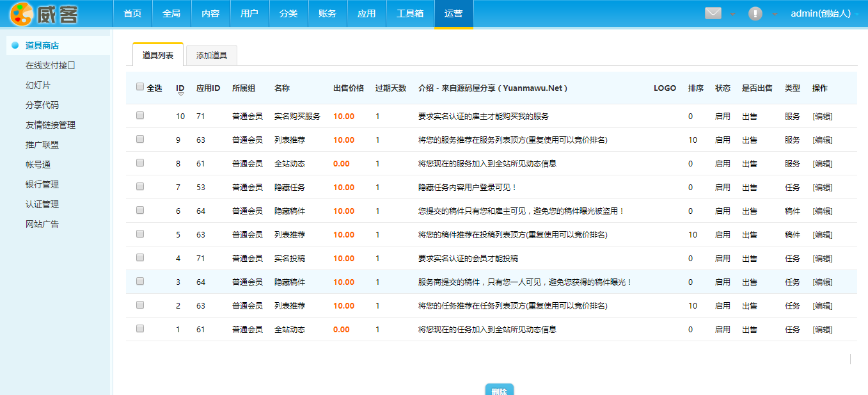Image resolution: width=868 pixels, height=395 pixels.
Task: Click 编辑 for row ID 8
Action: (823, 164)
